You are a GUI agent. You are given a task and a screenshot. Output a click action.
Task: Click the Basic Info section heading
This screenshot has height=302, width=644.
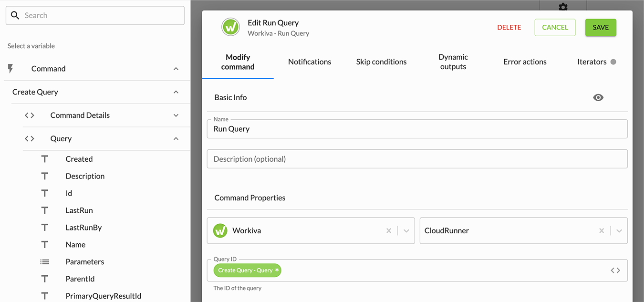click(x=230, y=97)
